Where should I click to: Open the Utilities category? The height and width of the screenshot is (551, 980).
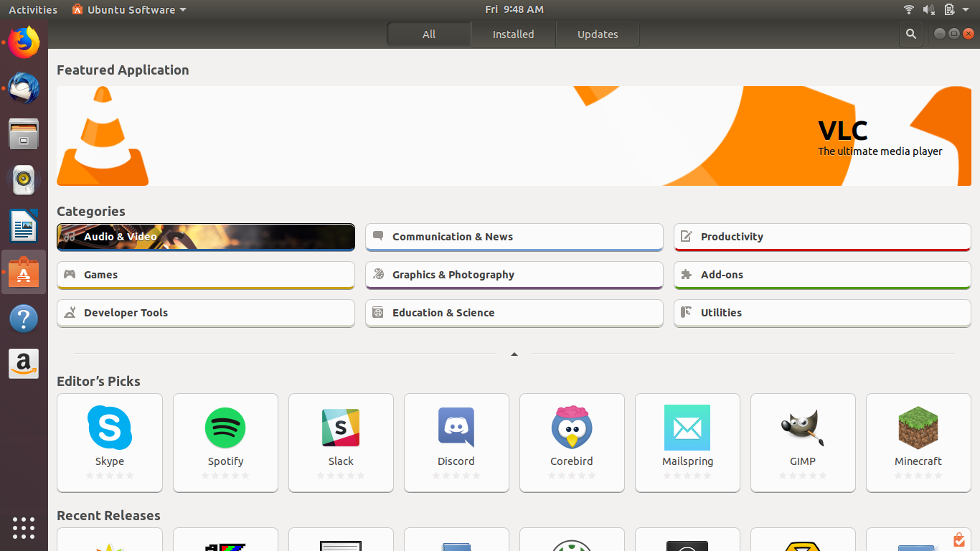pos(822,313)
